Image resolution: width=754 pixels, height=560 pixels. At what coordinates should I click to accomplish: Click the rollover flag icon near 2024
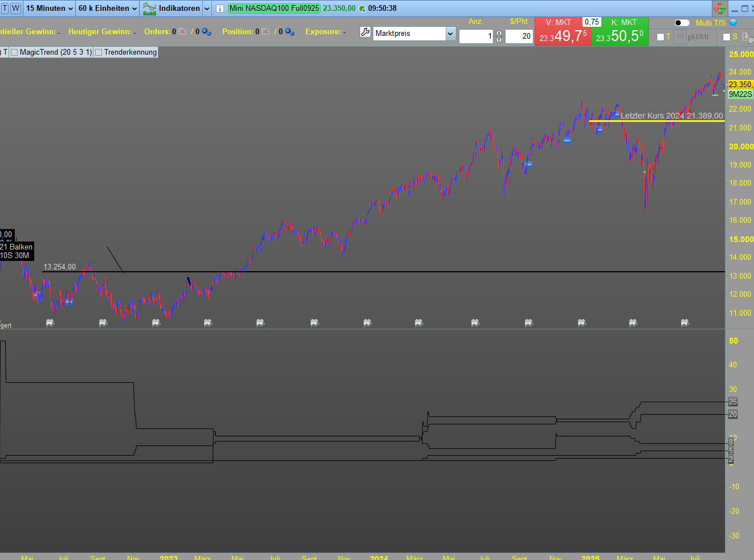tap(368, 322)
